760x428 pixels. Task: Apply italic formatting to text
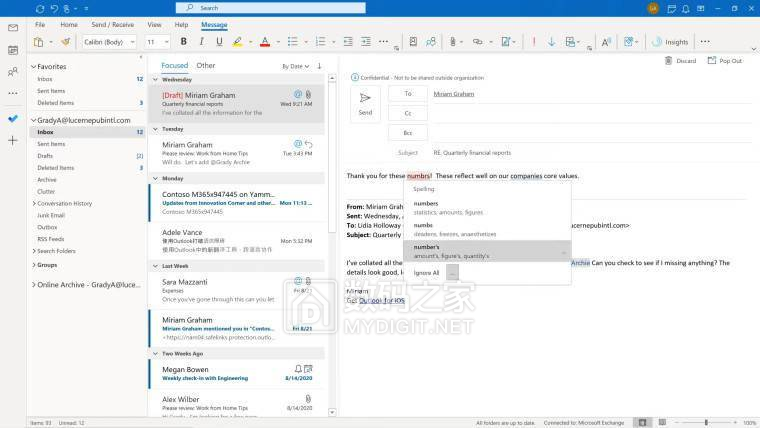click(x=201, y=42)
